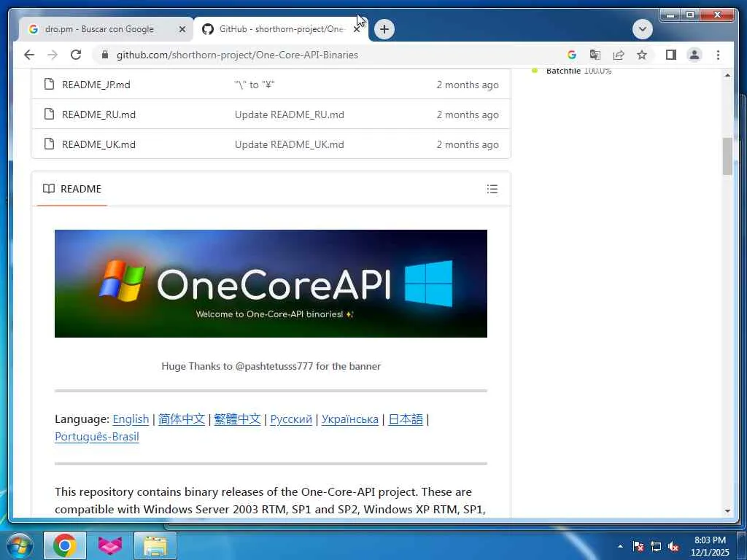Open the README outline list icon
The width and height of the screenshot is (747, 560).
[492, 189]
